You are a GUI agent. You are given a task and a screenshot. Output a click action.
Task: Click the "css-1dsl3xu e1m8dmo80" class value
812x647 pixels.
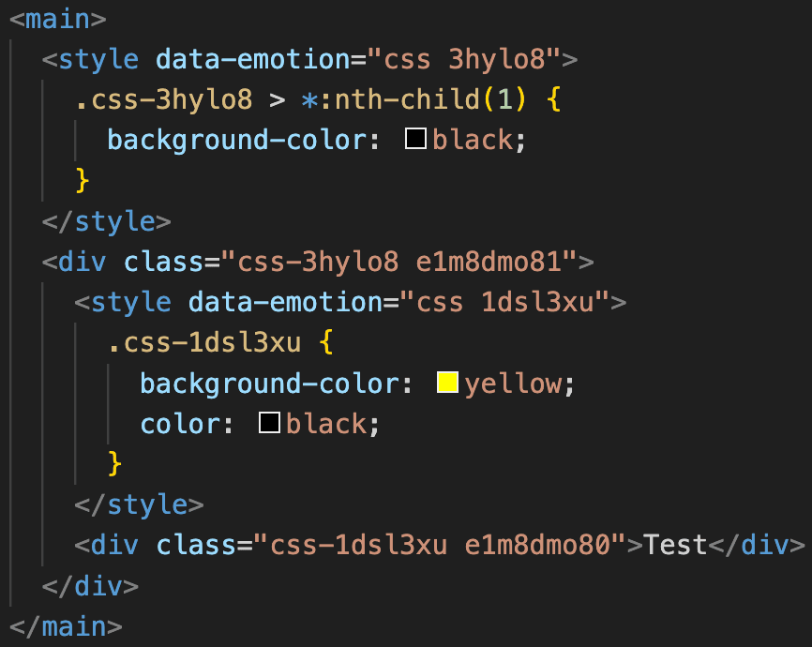click(x=440, y=545)
